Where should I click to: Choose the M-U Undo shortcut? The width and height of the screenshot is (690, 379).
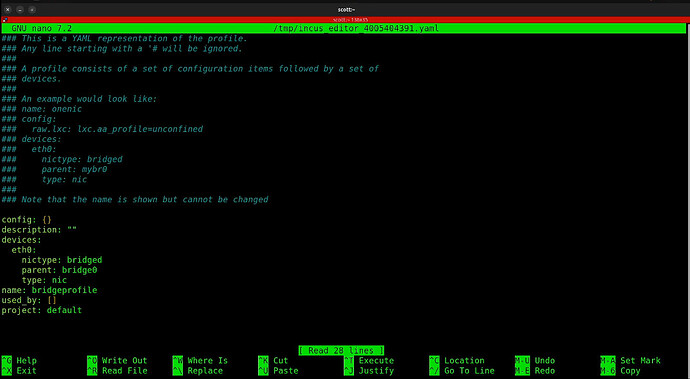click(x=535, y=361)
